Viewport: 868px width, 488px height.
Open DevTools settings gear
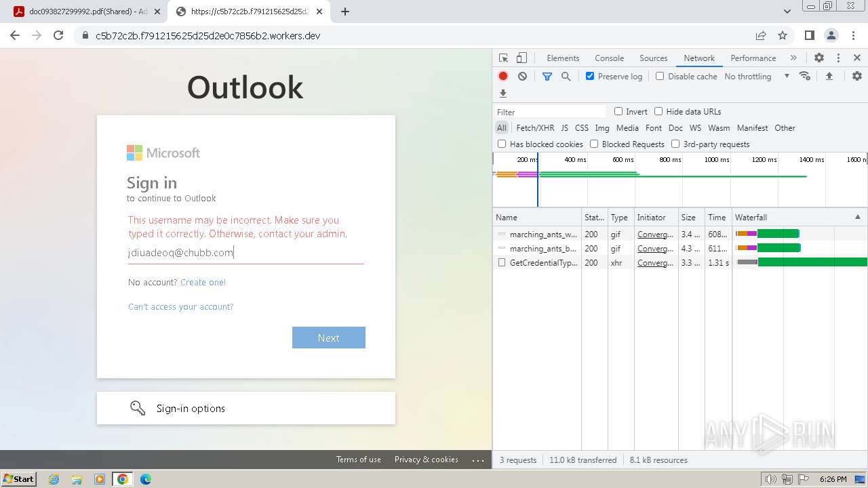tap(819, 58)
